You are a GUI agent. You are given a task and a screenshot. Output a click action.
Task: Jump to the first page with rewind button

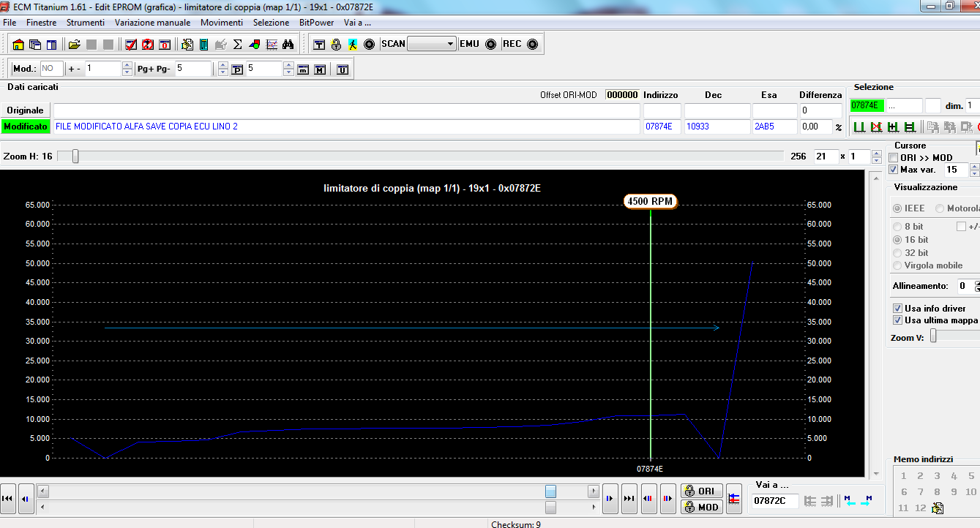(x=9, y=499)
